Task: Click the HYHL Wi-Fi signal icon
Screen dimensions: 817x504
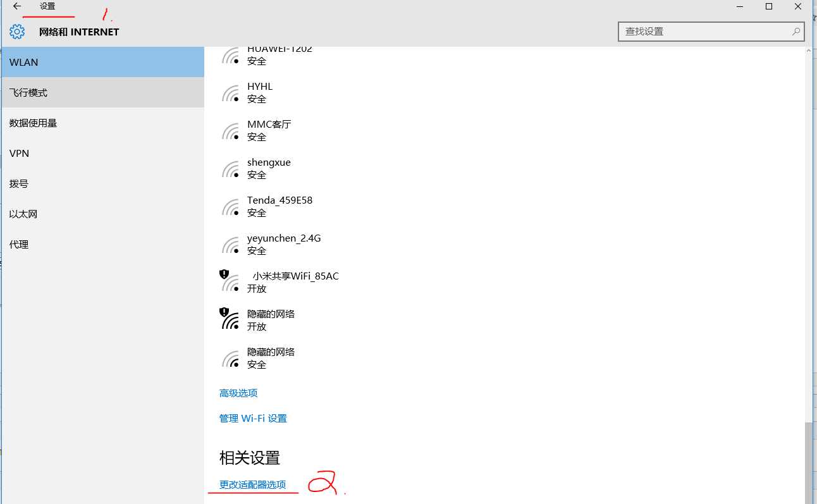Action: coord(230,93)
